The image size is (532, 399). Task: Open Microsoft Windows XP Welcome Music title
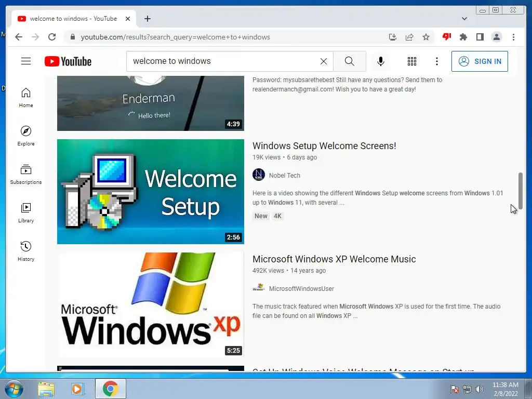334,259
